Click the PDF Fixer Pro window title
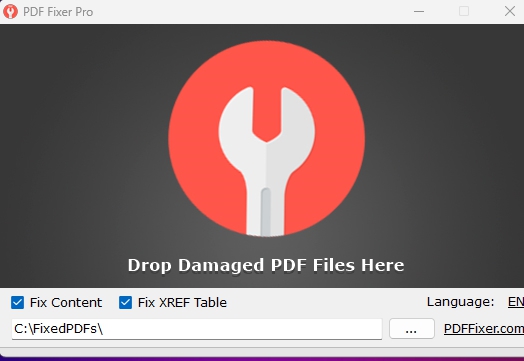This screenshot has height=361, width=524. tap(58, 12)
